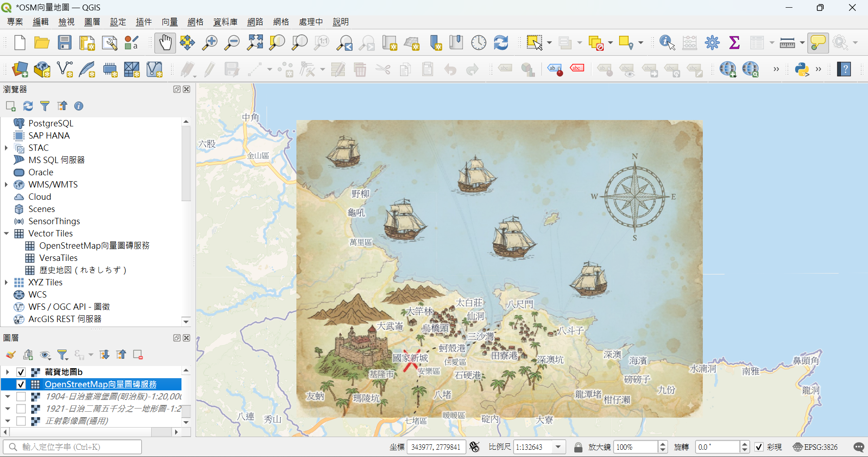The image size is (868, 457).
Task: Select OpenStreetMap向量圖磚服務 in the Browser tree
Action: tap(94, 245)
